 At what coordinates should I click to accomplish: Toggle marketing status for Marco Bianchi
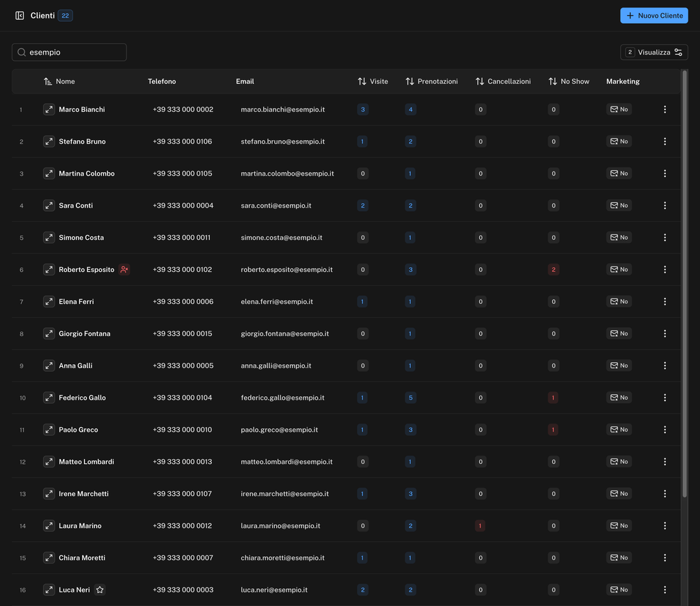click(619, 109)
